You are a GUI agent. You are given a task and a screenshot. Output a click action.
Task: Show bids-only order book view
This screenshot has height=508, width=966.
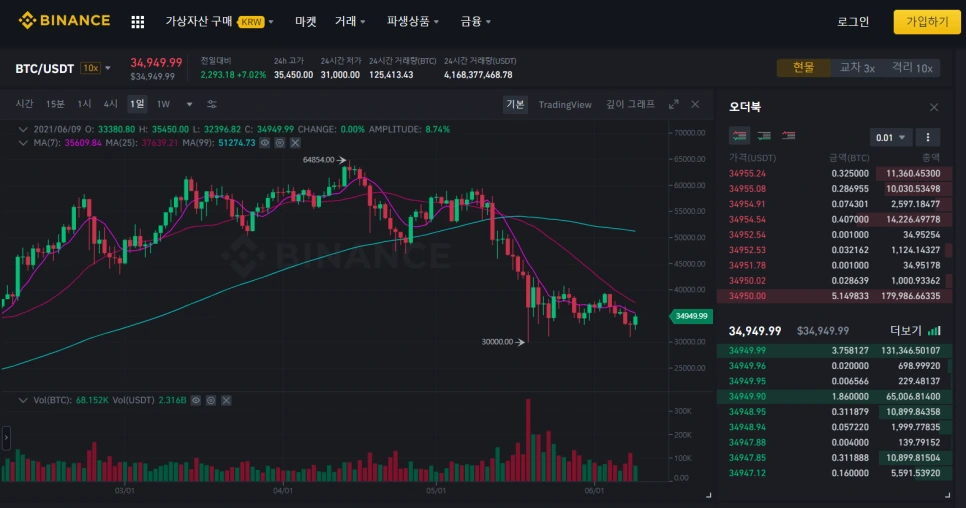(764, 135)
